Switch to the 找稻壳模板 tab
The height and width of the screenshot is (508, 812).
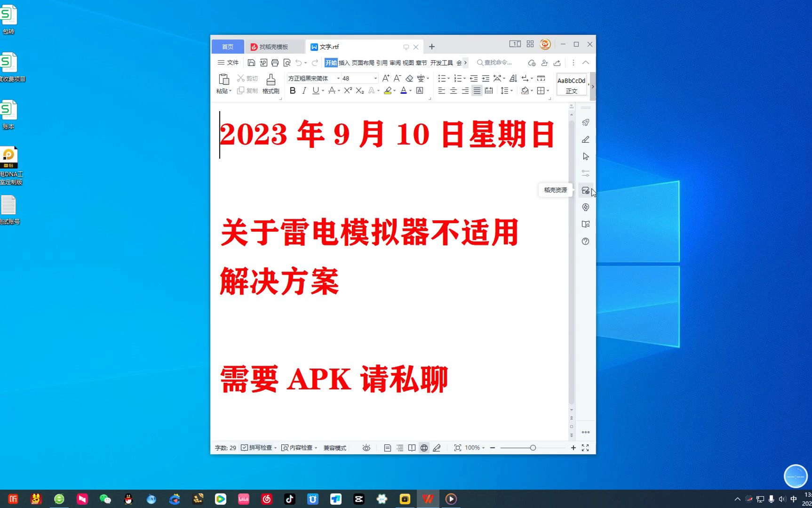274,47
